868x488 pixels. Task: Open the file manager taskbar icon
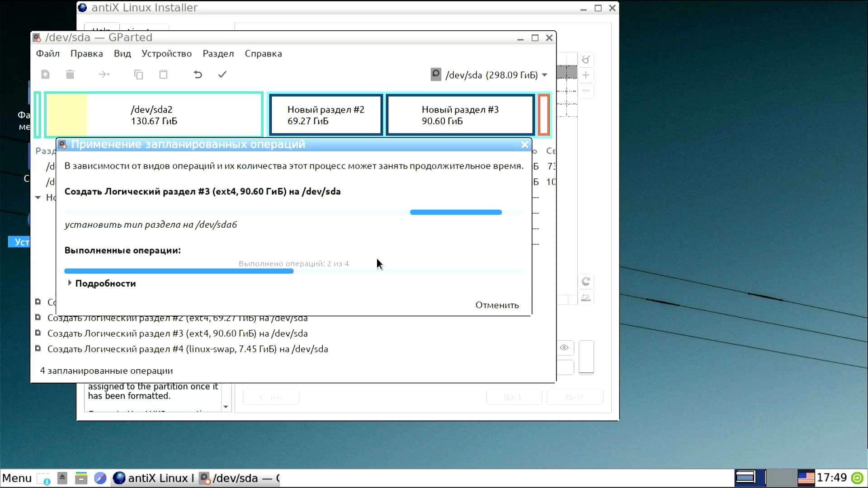(81, 478)
